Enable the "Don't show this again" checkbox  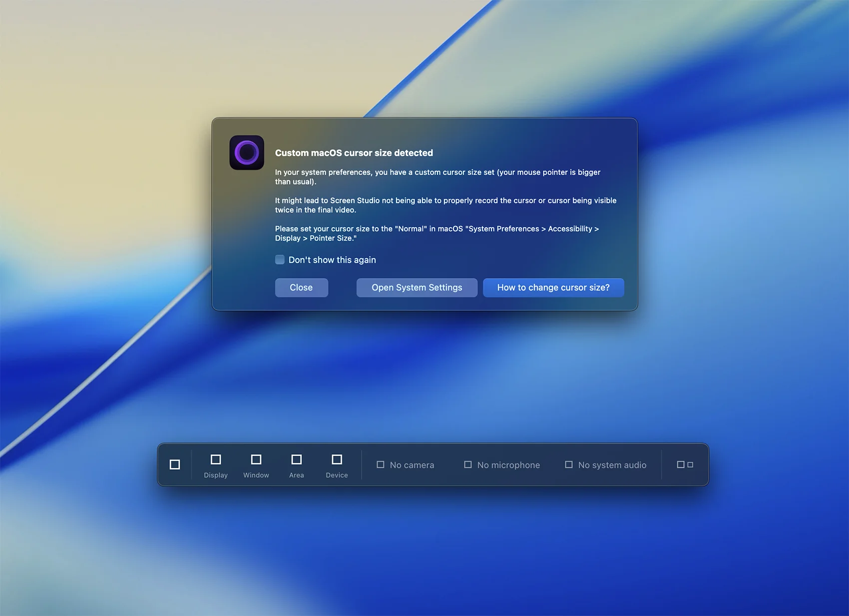click(280, 260)
